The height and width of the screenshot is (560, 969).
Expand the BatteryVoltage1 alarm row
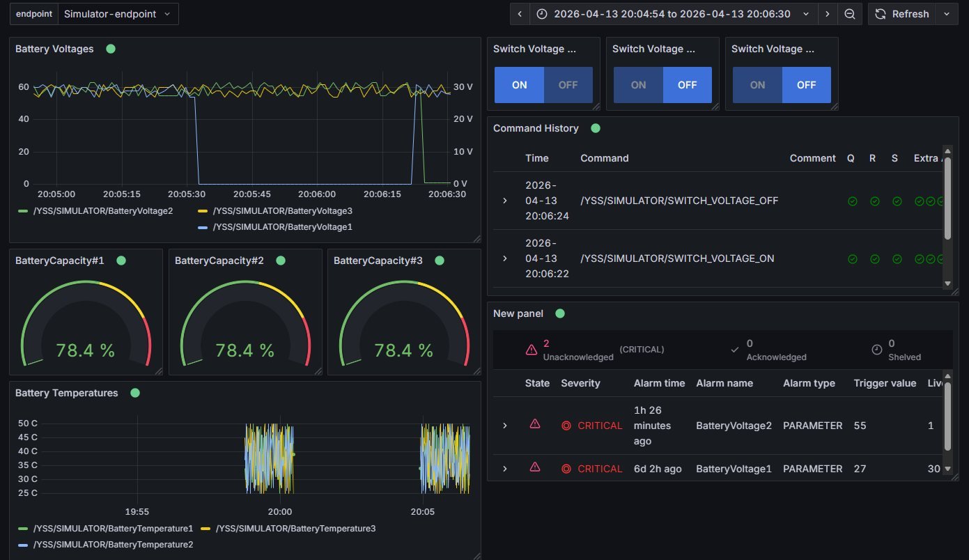tap(505, 469)
